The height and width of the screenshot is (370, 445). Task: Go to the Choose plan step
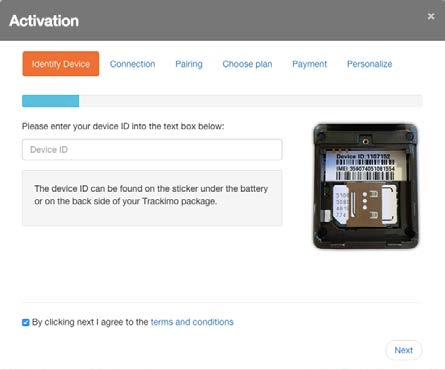(247, 64)
